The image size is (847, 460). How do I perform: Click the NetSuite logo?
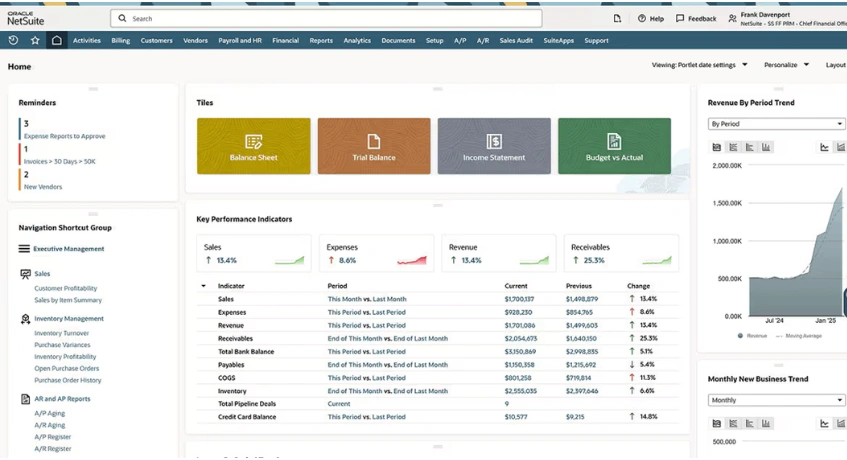pos(25,18)
